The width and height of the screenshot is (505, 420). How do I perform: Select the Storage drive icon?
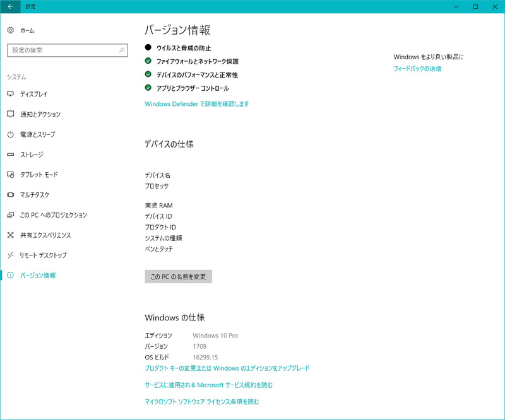(11, 155)
